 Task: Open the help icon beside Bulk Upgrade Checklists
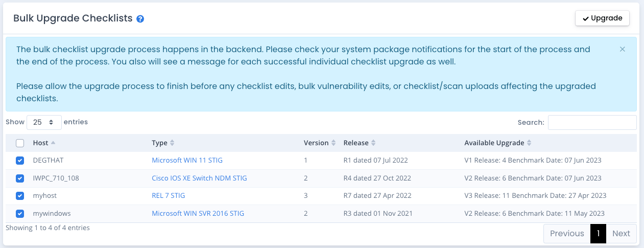point(140,19)
